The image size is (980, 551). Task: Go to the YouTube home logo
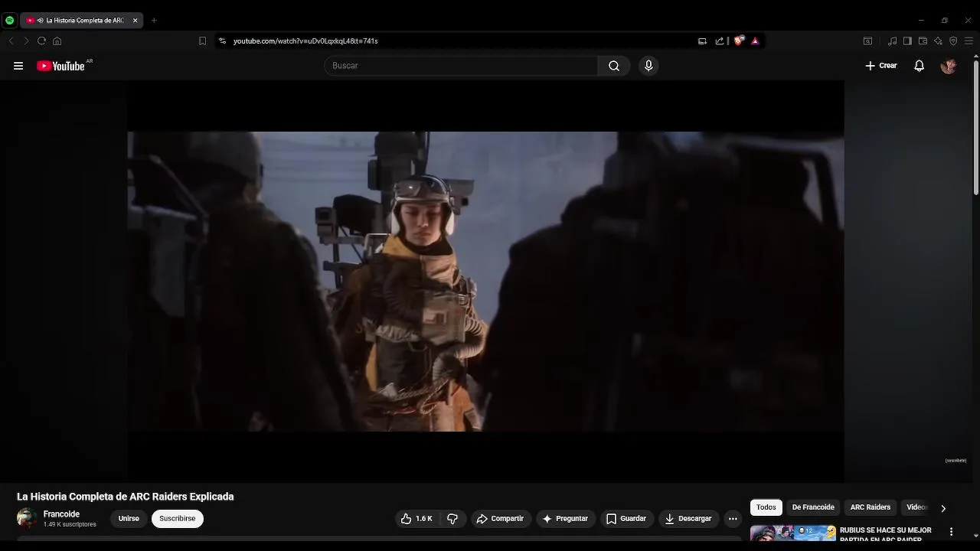coord(60,66)
